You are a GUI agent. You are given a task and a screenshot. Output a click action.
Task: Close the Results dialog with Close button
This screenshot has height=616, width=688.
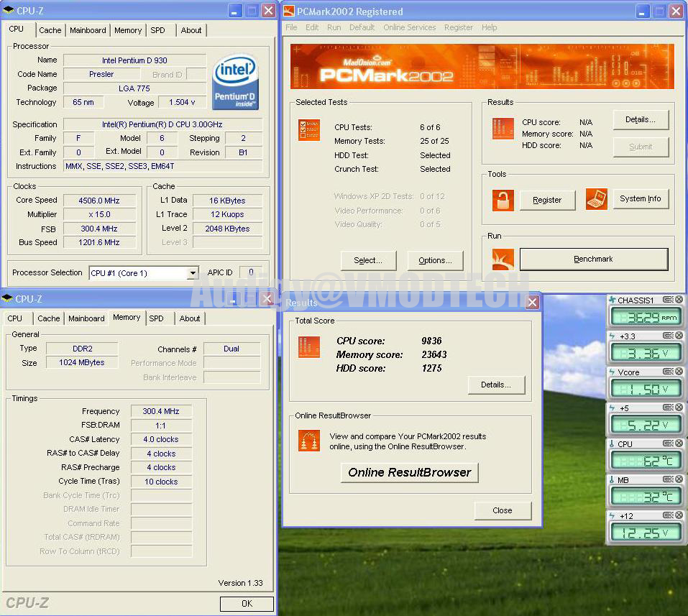[x=503, y=511]
